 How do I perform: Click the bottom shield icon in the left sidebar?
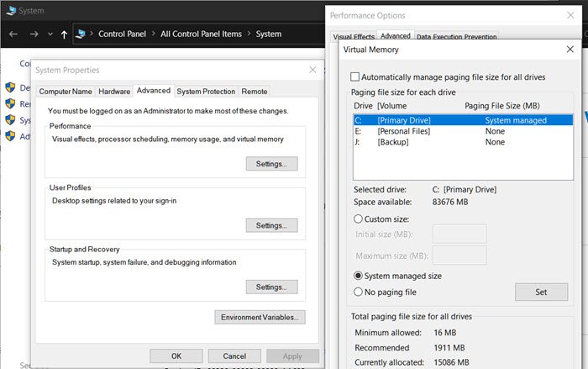[x=10, y=136]
